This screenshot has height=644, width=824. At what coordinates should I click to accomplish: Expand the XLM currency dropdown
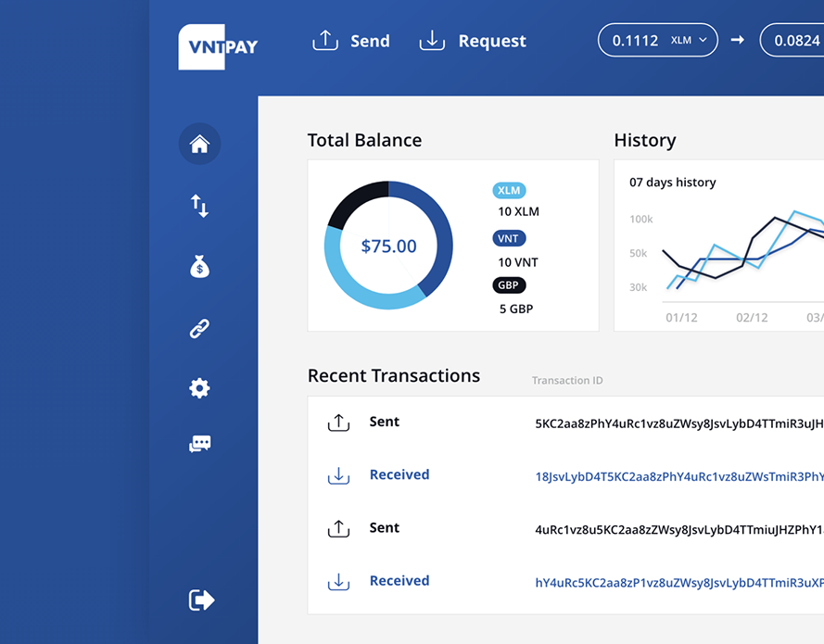click(x=689, y=40)
